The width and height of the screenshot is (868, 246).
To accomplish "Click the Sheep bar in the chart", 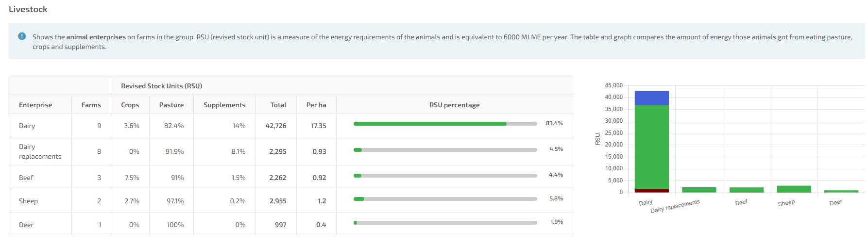I will coord(794,189).
